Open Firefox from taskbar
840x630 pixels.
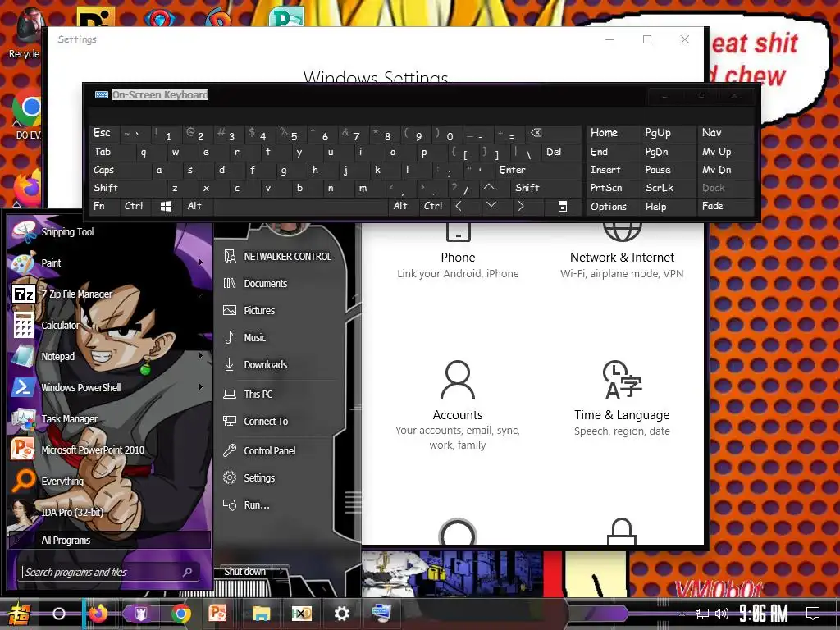pyautogui.click(x=98, y=614)
